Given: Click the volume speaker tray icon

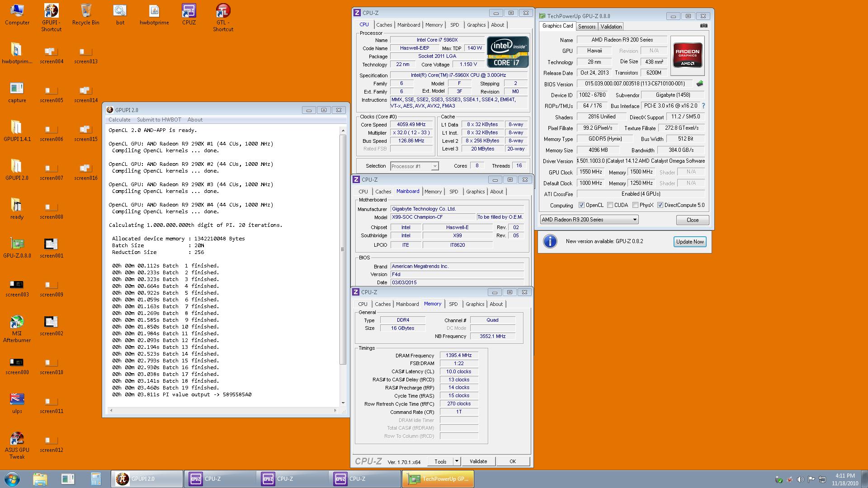Looking at the screenshot, I should click(x=800, y=479).
